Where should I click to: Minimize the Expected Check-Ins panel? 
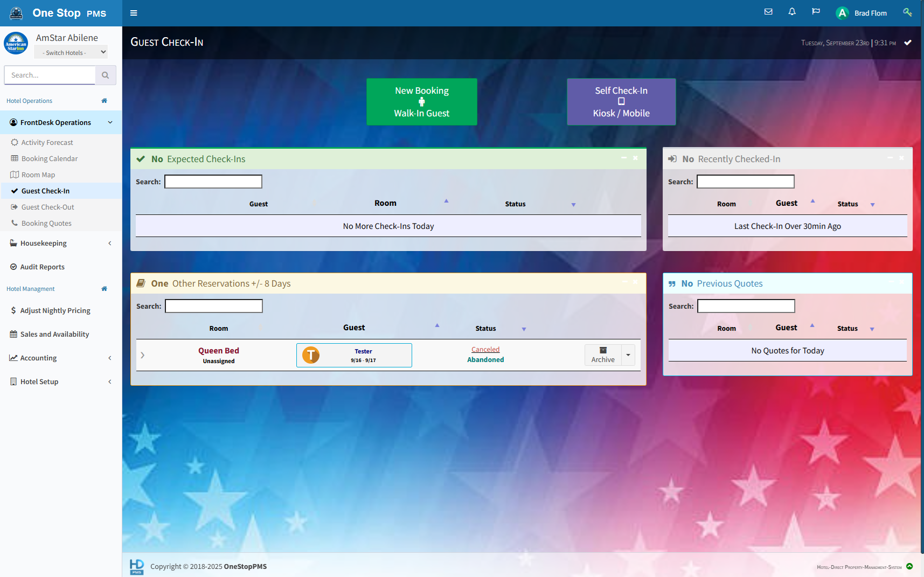click(x=624, y=158)
